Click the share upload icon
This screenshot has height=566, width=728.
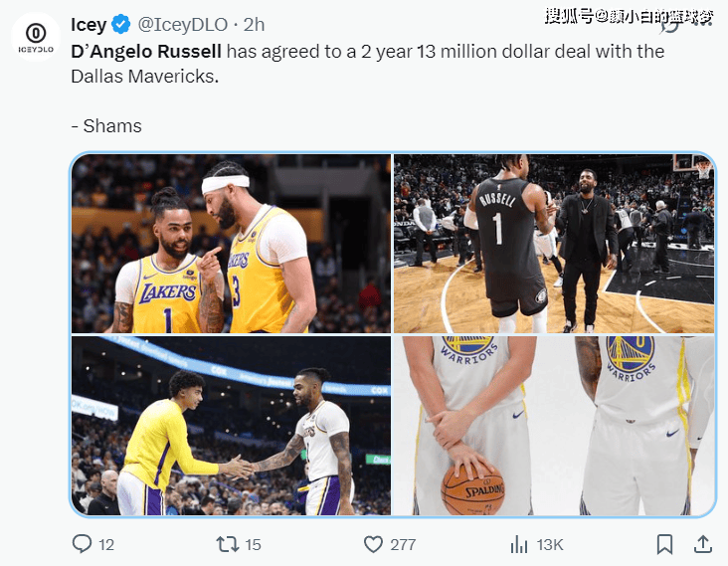[x=702, y=544]
